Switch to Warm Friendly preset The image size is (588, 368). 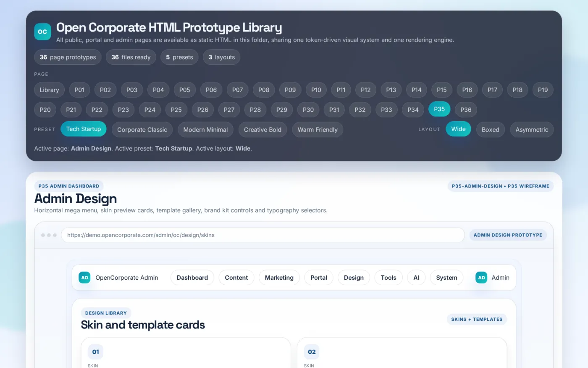(x=318, y=130)
